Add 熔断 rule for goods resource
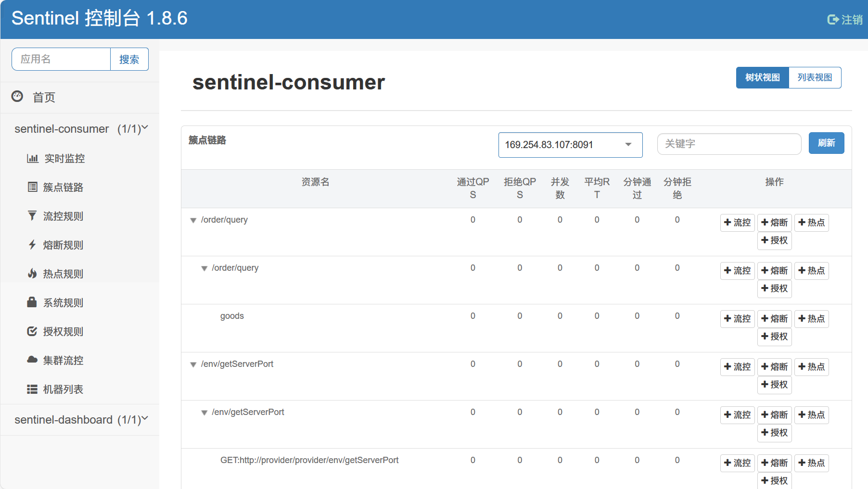Viewport: 868px width, 489px height. [774, 319]
